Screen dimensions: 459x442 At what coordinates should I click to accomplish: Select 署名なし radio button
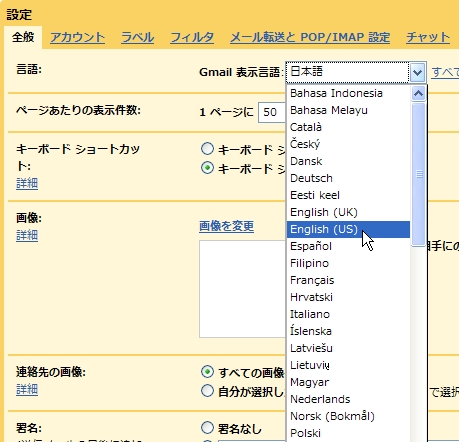click(207, 427)
